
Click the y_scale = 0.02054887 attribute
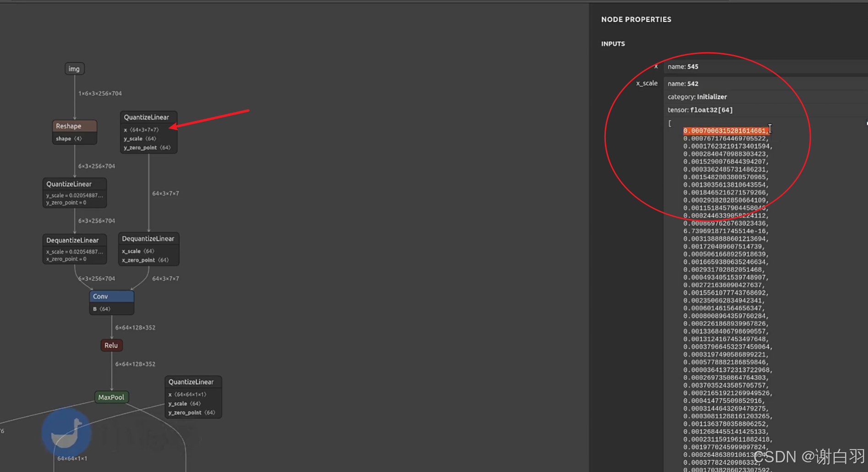tap(75, 195)
